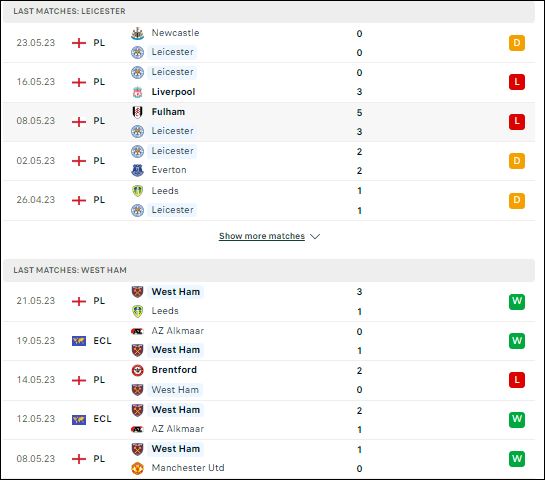Select the Fulham vs Leicester 5-3 match row

point(269,122)
